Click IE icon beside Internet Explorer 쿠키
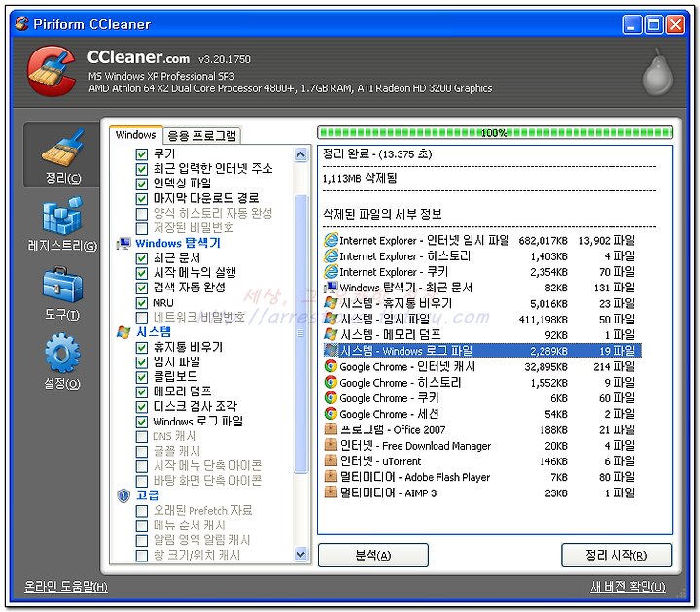The width and height of the screenshot is (700, 612). [331, 272]
